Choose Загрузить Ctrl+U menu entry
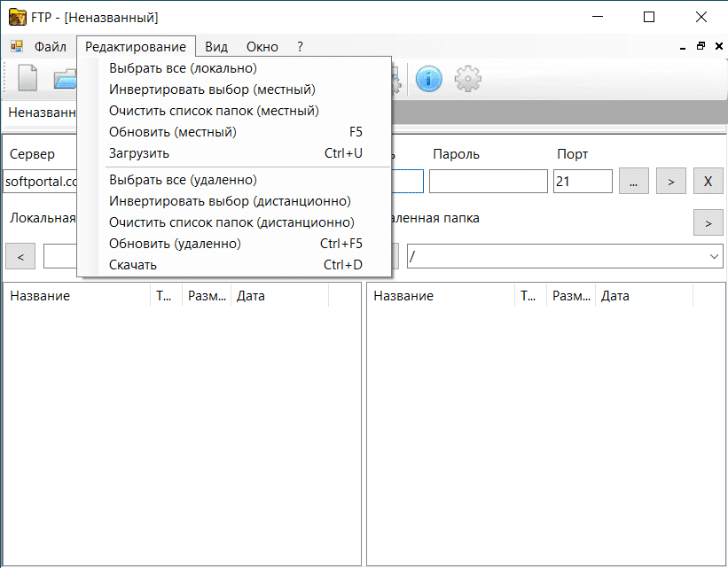The width and height of the screenshot is (728, 568). click(234, 153)
